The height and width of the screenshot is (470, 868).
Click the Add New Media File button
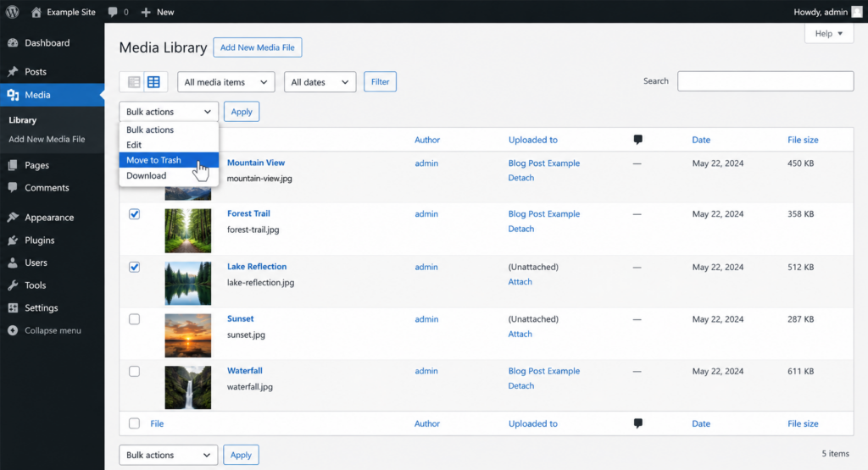[x=258, y=47]
